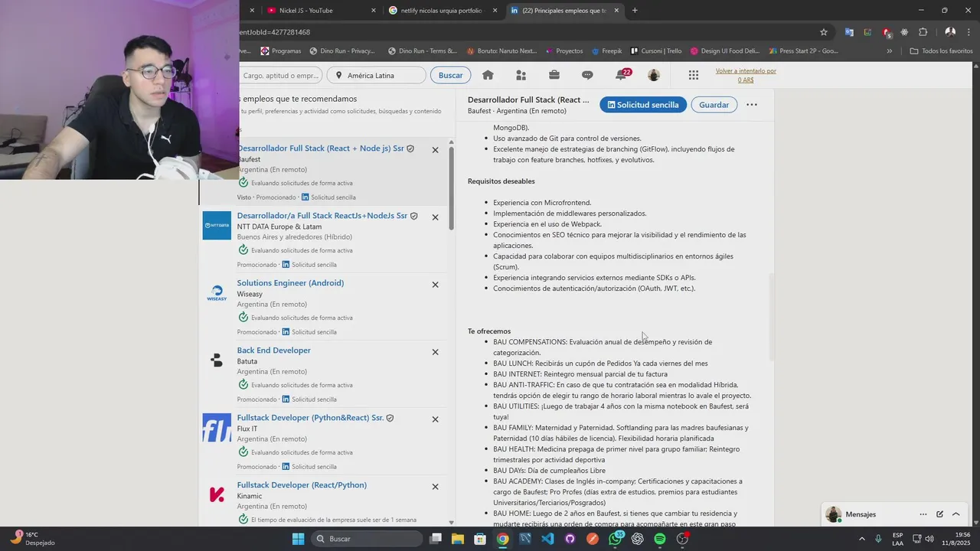The image size is (980, 551).
Task: Click the Wiseasy company logo
Action: coord(217,293)
